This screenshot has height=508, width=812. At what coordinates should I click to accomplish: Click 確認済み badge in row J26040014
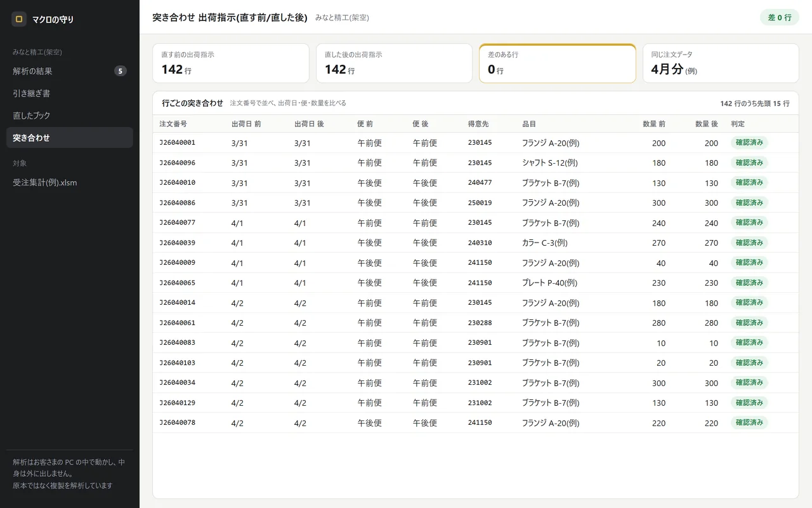click(x=749, y=303)
